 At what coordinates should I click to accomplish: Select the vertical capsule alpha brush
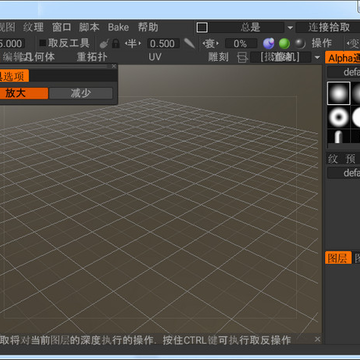click(339, 136)
